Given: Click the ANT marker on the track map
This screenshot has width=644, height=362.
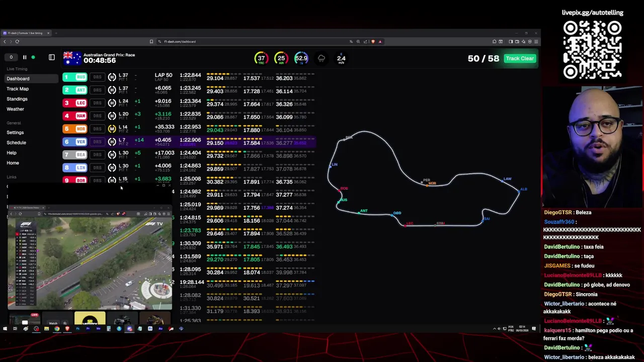Looking at the screenshot, I should (x=363, y=211).
